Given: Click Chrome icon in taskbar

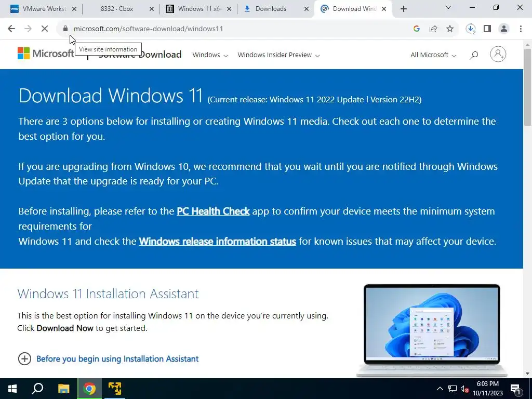Looking at the screenshot, I should pos(89,389).
